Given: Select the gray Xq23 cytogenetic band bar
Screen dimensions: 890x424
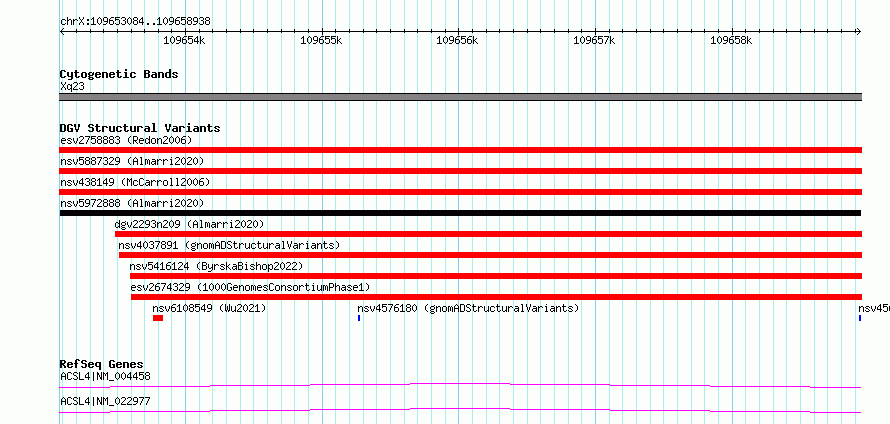Looking at the screenshot, I should [x=461, y=97].
